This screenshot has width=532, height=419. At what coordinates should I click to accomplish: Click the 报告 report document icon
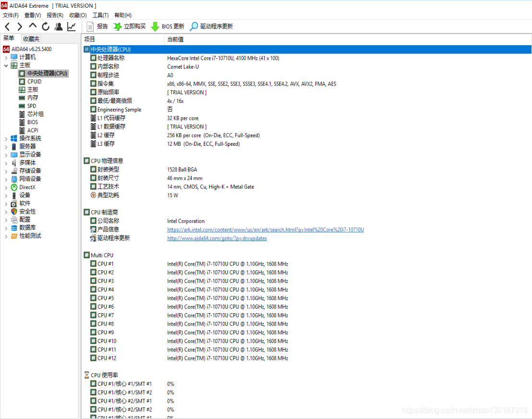90,26
